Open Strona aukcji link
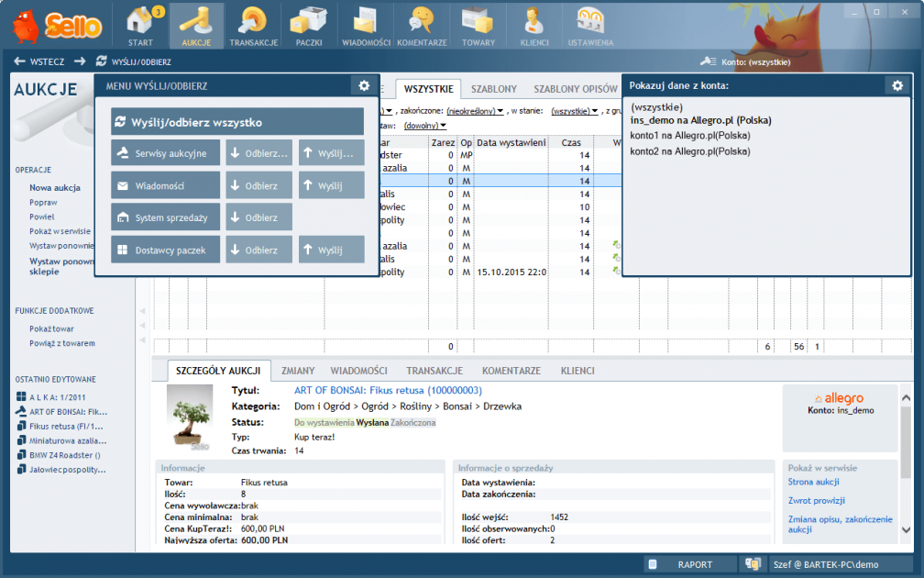This screenshot has width=924, height=578. (x=813, y=482)
